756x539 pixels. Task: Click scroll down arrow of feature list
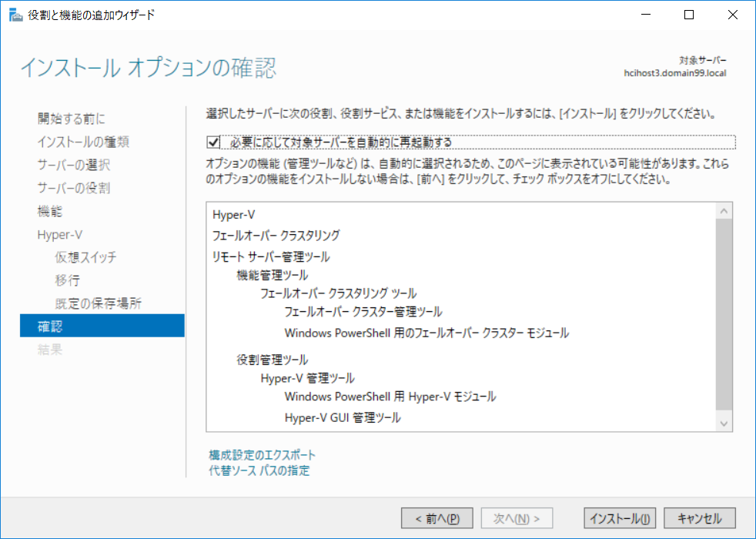click(x=724, y=423)
